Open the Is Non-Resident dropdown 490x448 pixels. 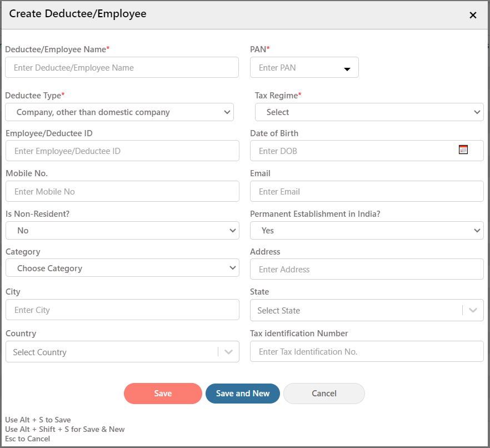tap(122, 231)
